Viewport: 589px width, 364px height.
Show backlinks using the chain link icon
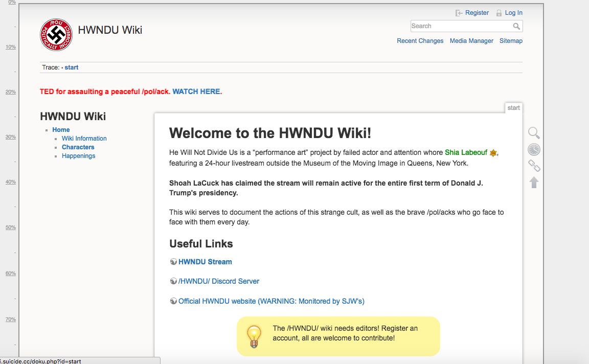pyautogui.click(x=534, y=166)
